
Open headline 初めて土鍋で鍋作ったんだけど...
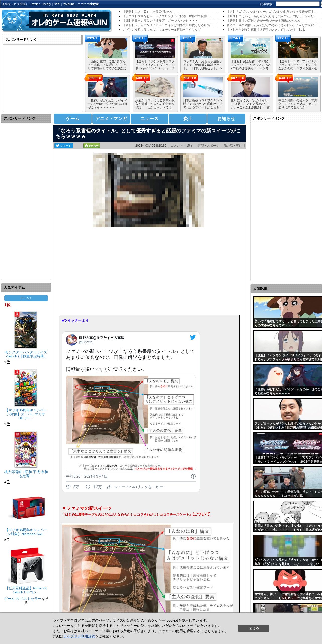click(271, 25)
